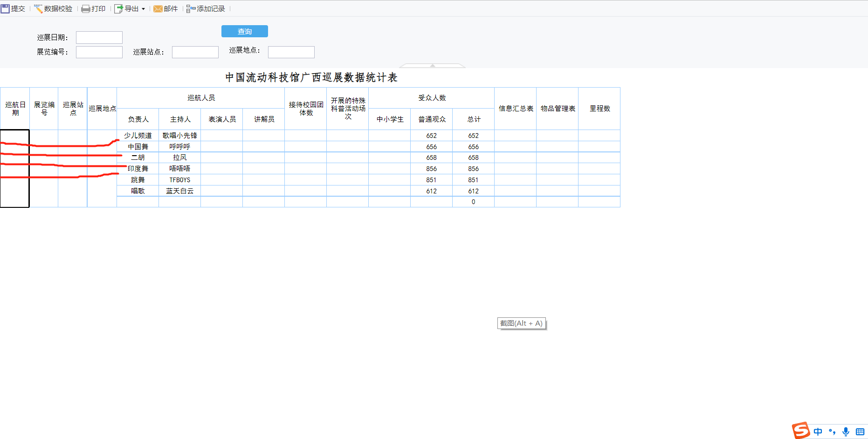Click the Sogou microphone voice input icon
This screenshot has height=439, width=868.
tap(846, 432)
